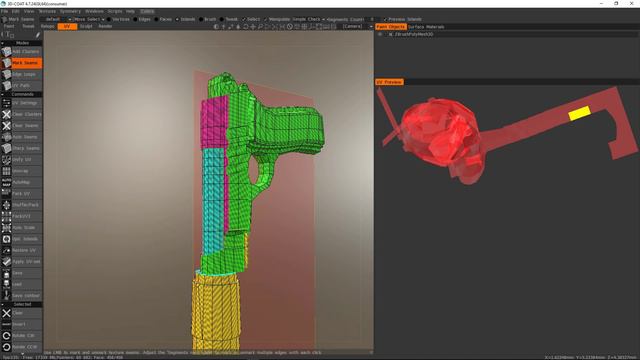Image resolution: width=640 pixels, height=360 pixels.
Task: Select the UV Path mode
Action: click(x=22, y=86)
